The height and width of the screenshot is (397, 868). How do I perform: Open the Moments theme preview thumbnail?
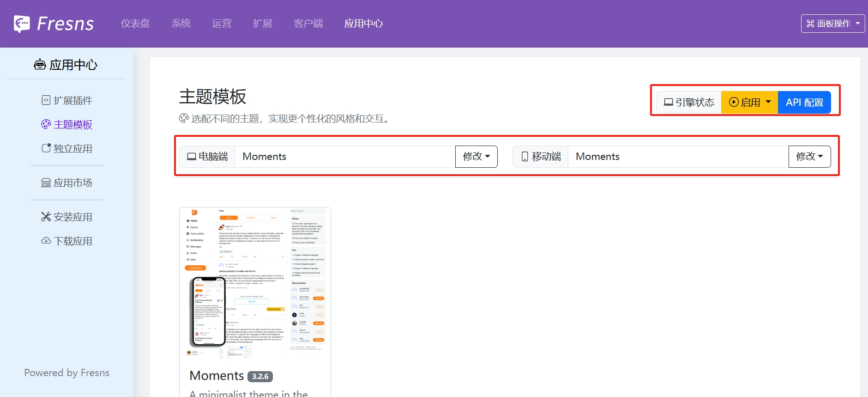pos(255,283)
